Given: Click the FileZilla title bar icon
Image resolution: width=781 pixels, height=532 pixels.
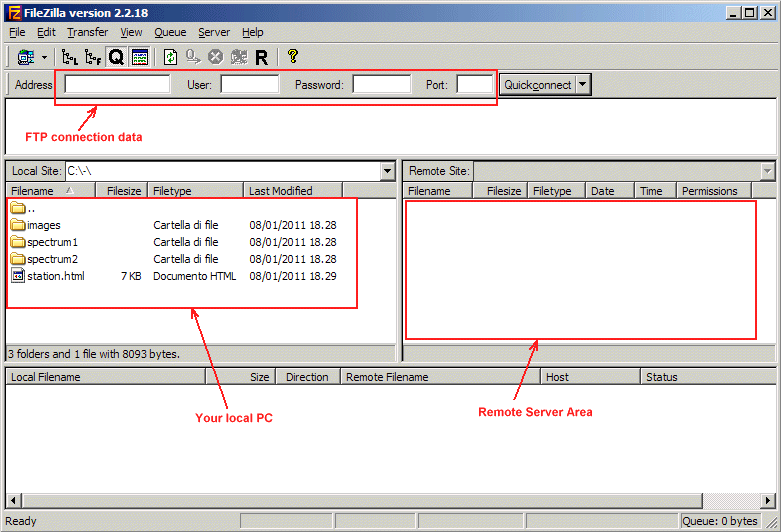Looking at the screenshot, I should click(x=15, y=13).
